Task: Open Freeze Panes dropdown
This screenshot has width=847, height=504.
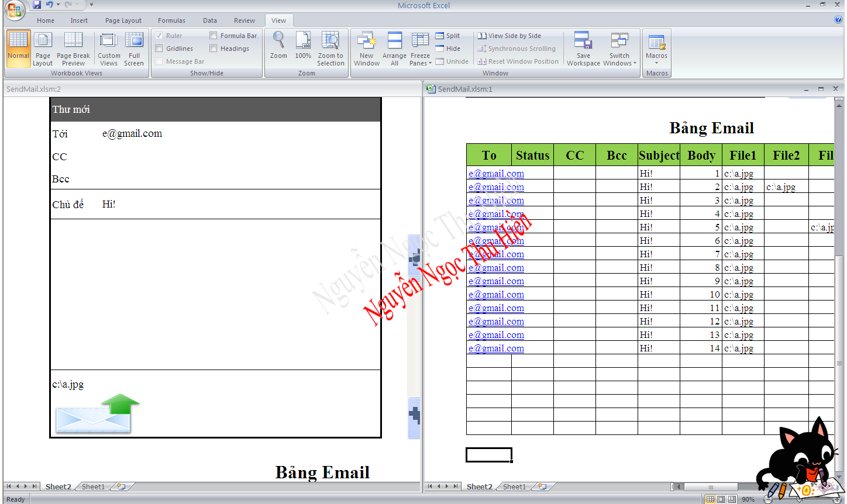Action: tap(420, 49)
